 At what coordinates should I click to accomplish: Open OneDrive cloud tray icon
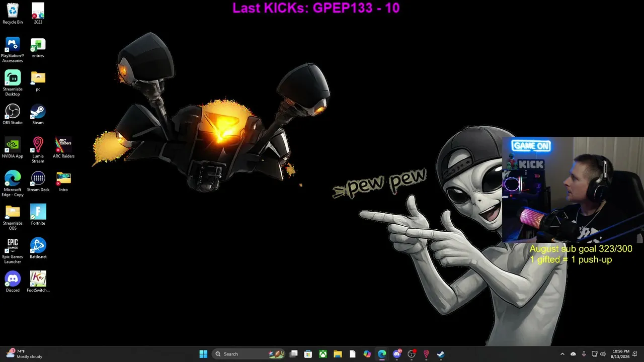[573, 354]
